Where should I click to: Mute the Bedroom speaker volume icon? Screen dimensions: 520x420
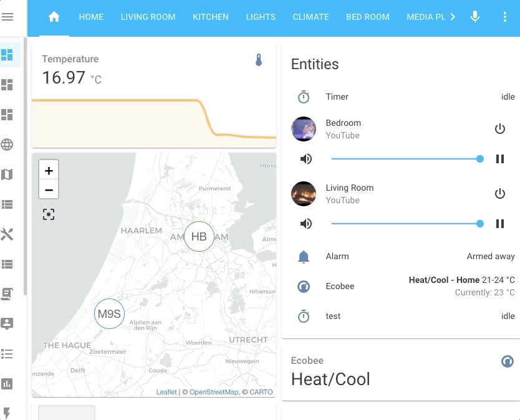305,159
